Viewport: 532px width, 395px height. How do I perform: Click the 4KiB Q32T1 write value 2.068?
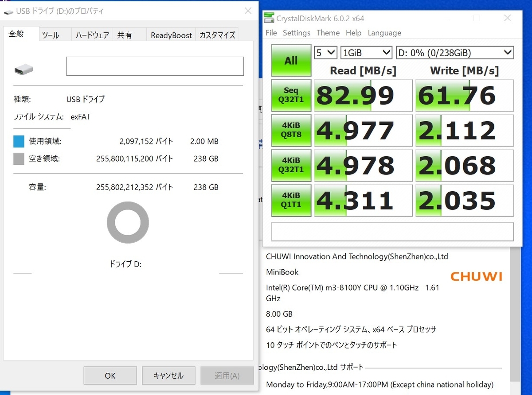tap(465, 166)
